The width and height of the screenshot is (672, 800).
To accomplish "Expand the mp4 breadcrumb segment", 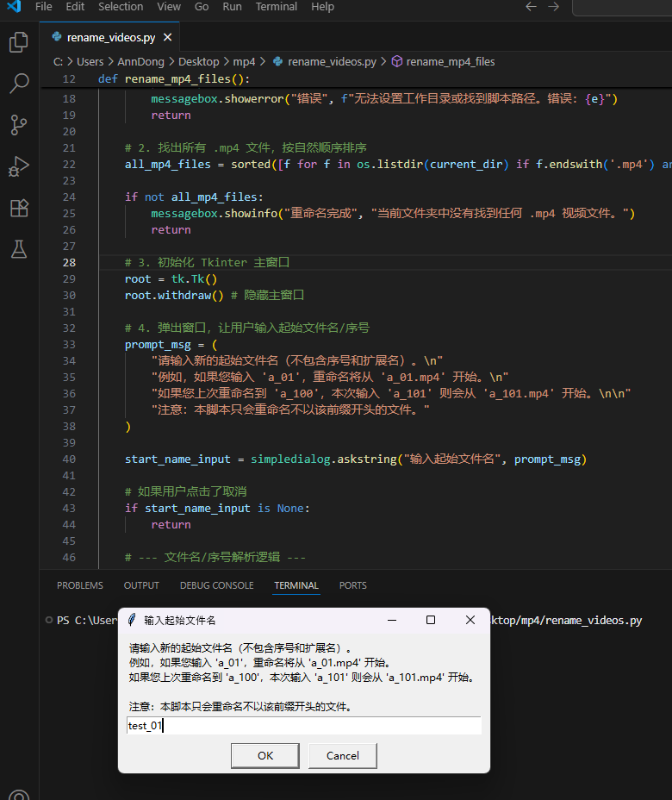I will [x=244, y=62].
